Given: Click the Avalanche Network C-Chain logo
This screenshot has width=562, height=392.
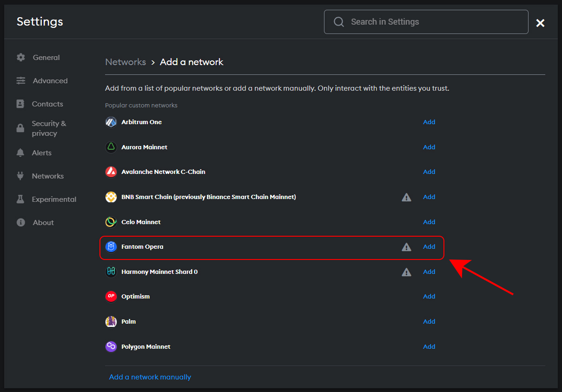Looking at the screenshot, I should pyautogui.click(x=111, y=172).
